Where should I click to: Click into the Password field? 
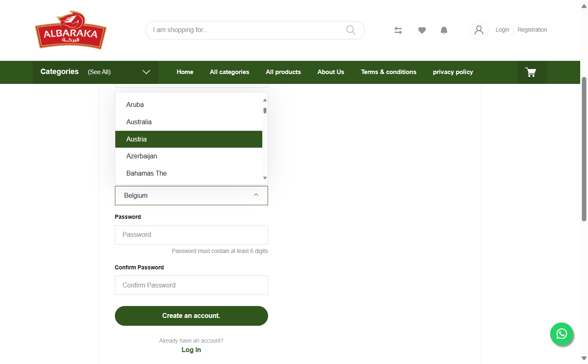click(x=191, y=235)
